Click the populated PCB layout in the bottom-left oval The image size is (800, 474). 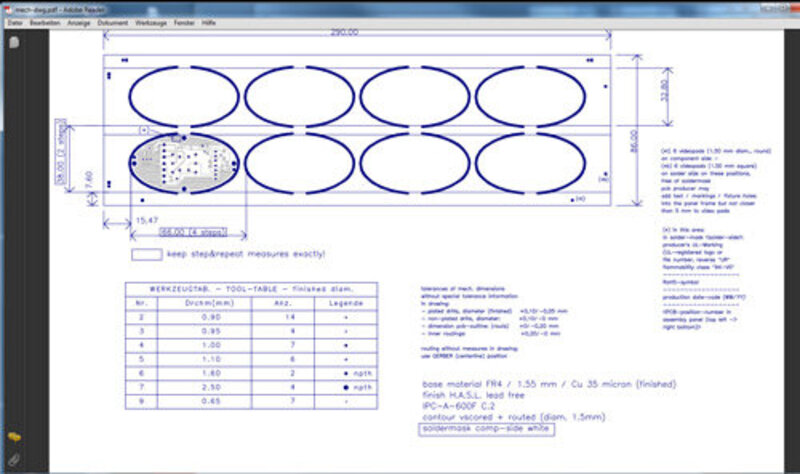click(x=184, y=163)
